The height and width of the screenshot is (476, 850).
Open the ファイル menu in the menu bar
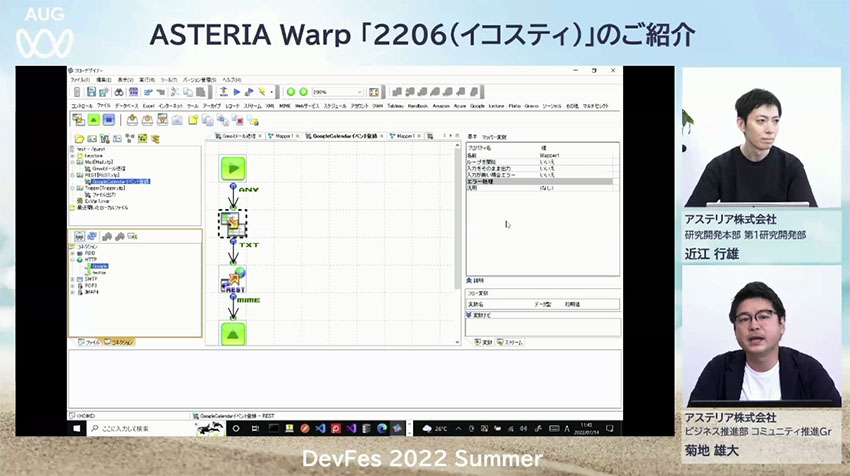(x=80, y=80)
